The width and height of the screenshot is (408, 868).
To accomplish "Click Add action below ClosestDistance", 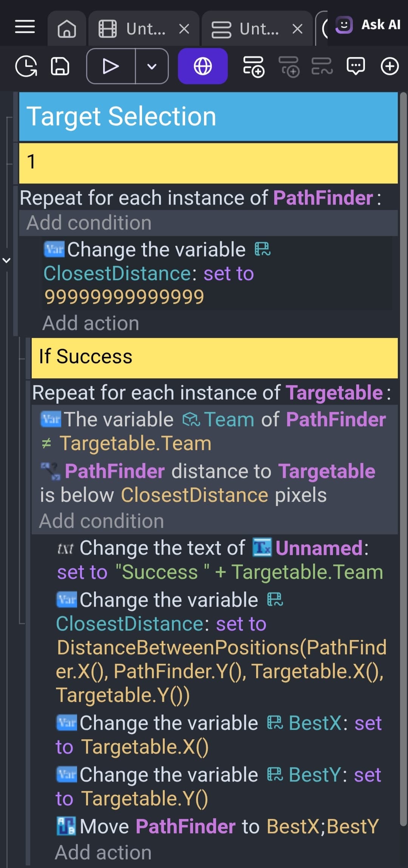I will click(x=91, y=323).
